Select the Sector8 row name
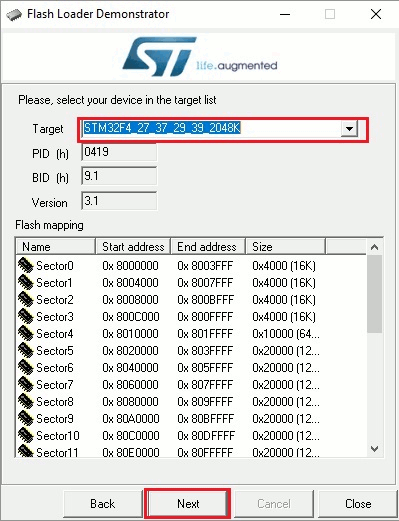Viewport: 399px width, 521px height. pos(55,402)
